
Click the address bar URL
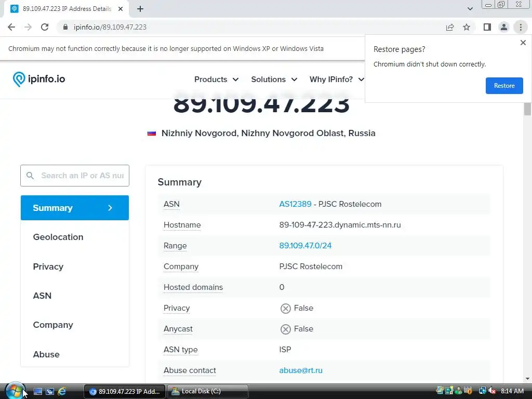coord(110,27)
